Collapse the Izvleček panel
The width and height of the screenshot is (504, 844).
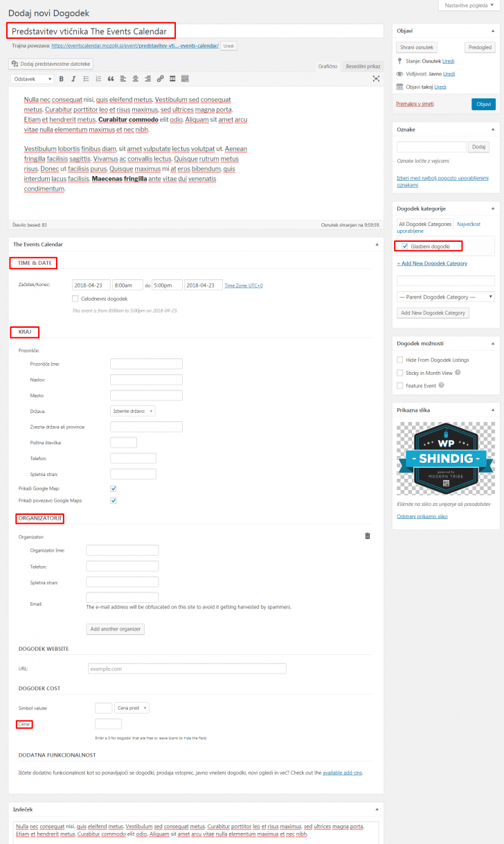tap(377, 809)
